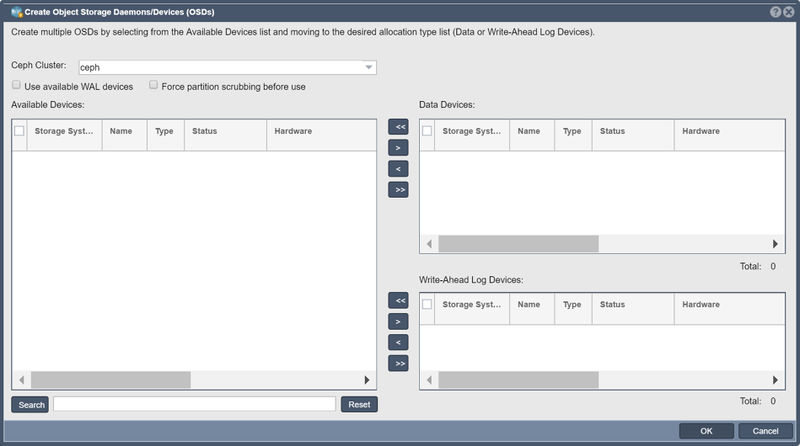Open the help icon in title bar
This screenshot has width=800, height=446.
[x=775, y=12]
